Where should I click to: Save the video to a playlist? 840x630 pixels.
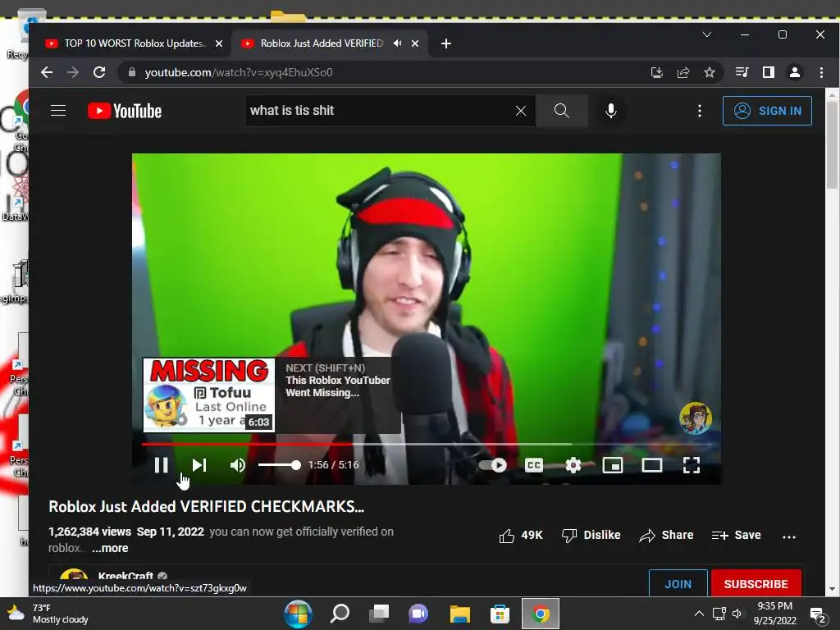click(x=736, y=535)
